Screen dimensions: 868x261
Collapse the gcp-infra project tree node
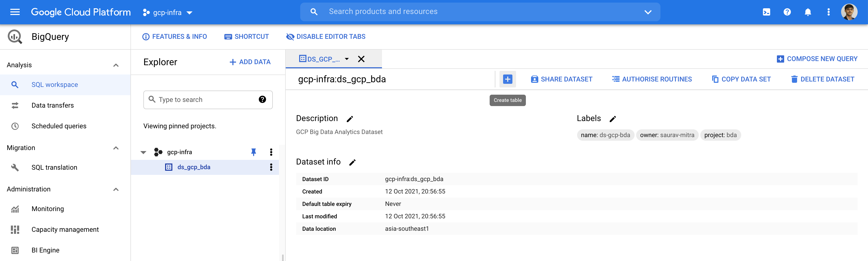[x=144, y=152]
